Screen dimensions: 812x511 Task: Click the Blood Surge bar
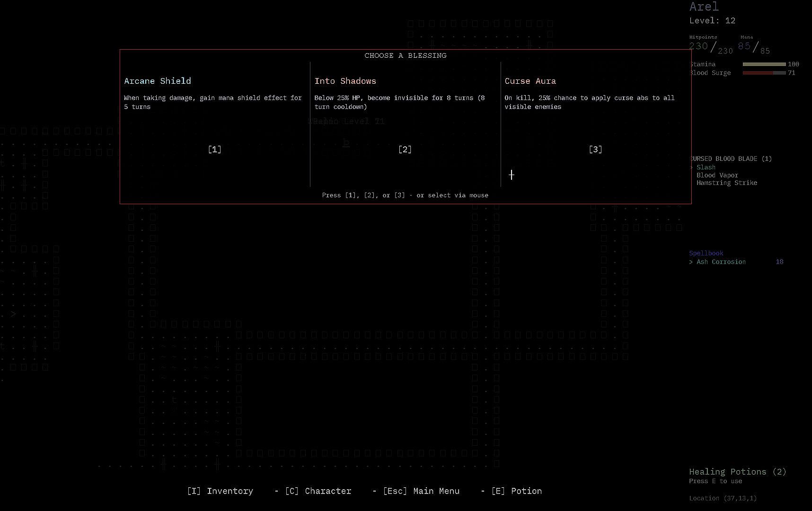[x=764, y=72]
